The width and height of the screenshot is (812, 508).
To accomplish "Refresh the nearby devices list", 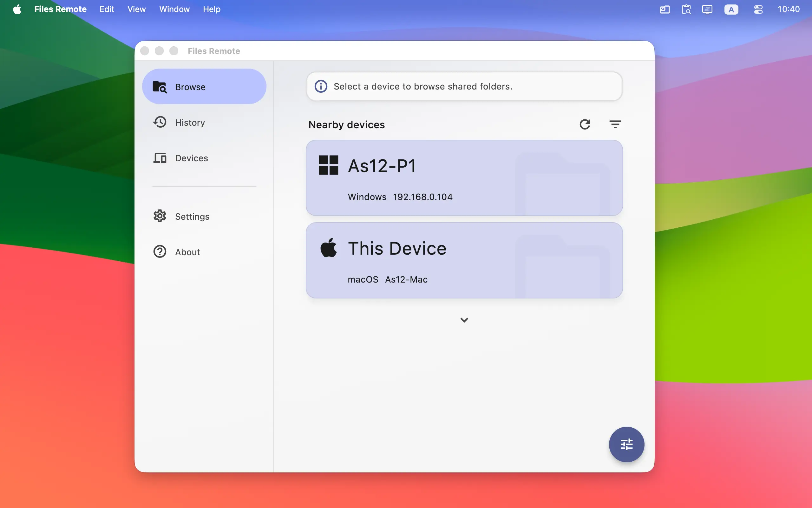I will pyautogui.click(x=585, y=124).
